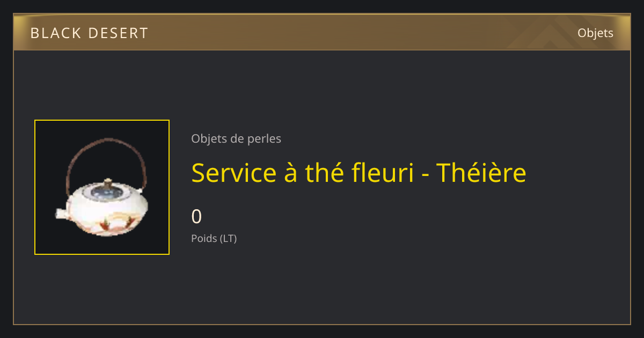This screenshot has height=338, width=644.
Task: Click the teapot's lid knob
Action: 108,182
